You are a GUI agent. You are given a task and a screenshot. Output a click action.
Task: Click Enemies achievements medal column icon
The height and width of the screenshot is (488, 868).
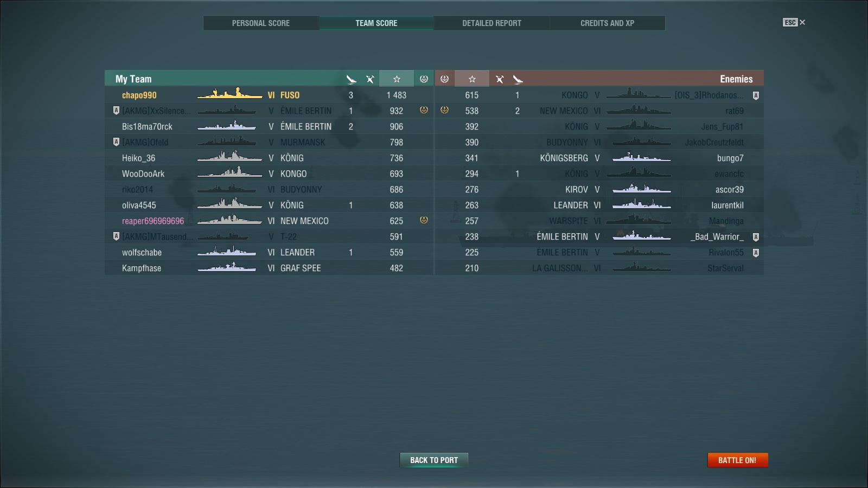pos(444,79)
